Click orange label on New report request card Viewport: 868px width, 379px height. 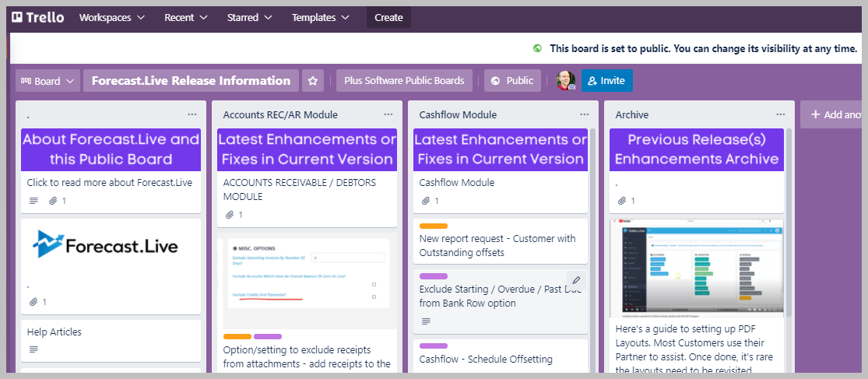[x=434, y=226]
